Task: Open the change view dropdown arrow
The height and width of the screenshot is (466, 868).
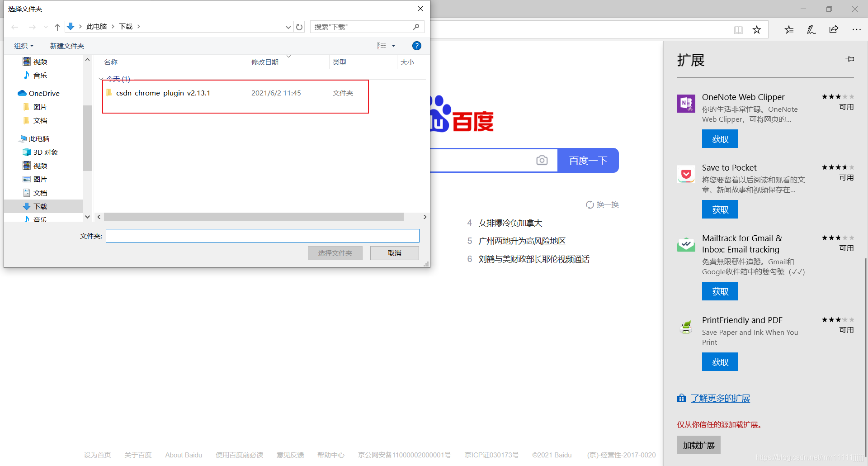Action: [393, 45]
